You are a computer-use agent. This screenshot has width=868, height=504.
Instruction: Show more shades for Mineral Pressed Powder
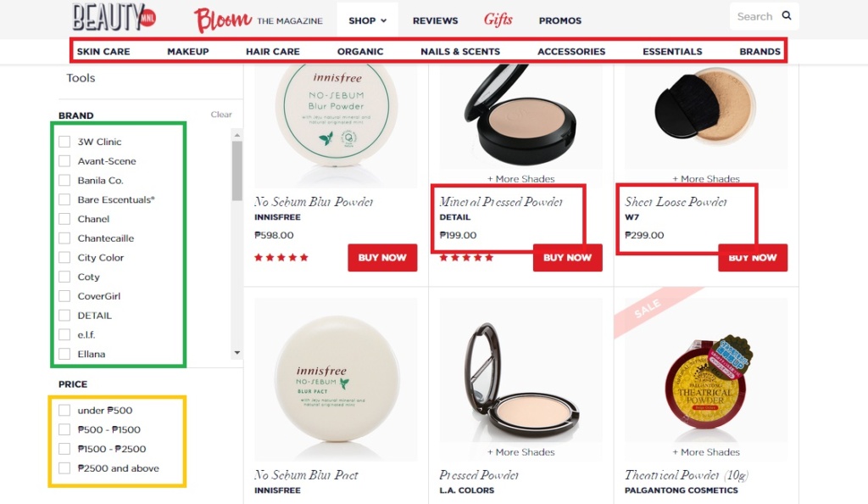coord(520,179)
